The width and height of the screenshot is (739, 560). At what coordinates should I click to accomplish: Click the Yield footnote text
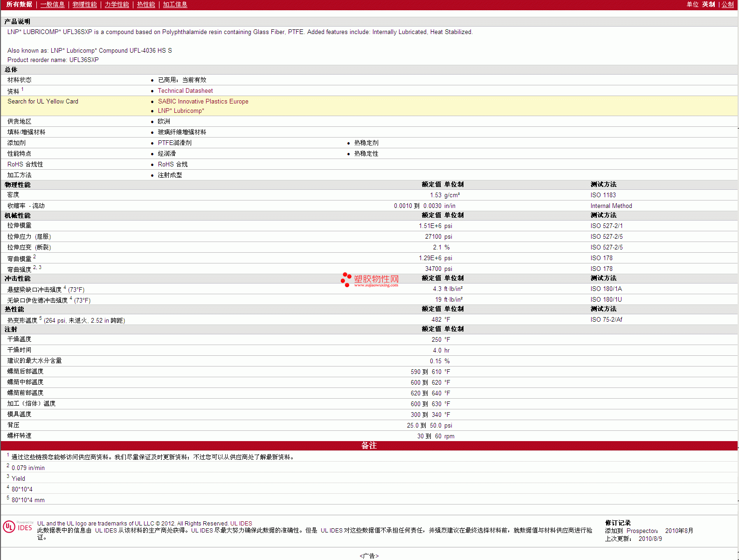tap(18, 479)
